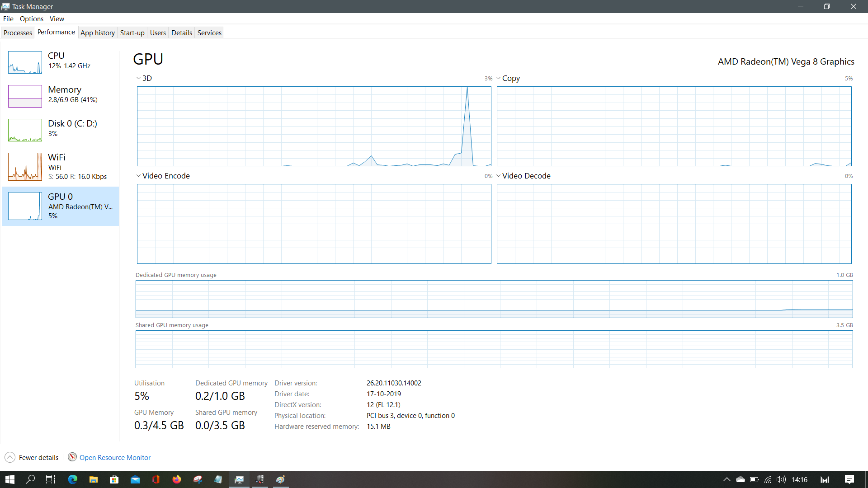Open Microsoft Edge from taskbar
Screen dimensions: 868x488
point(72,479)
